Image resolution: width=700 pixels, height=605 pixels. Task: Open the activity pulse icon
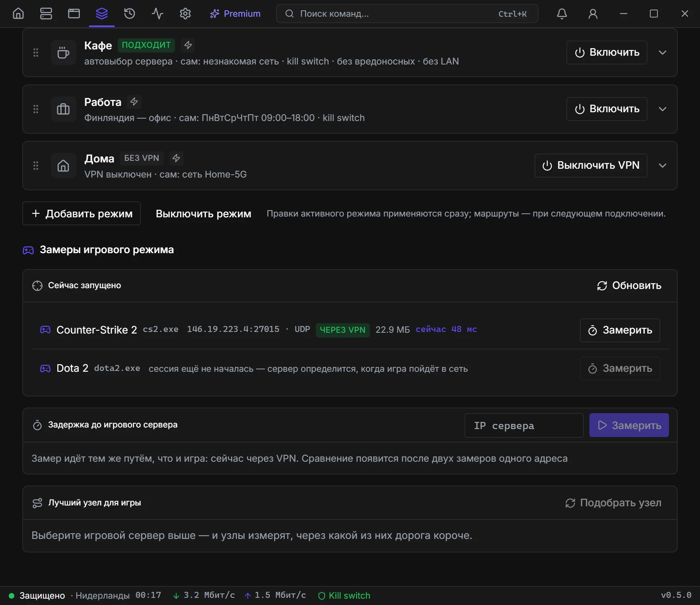click(157, 14)
